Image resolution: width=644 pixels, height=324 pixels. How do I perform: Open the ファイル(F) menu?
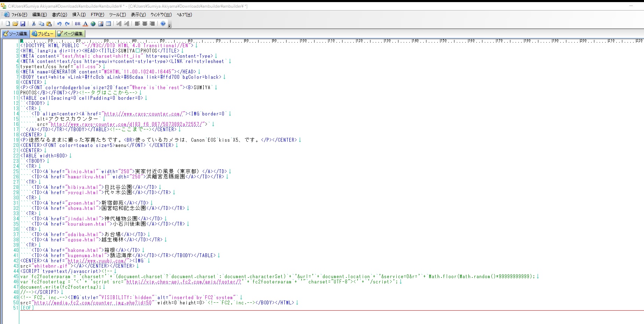point(19,15)
